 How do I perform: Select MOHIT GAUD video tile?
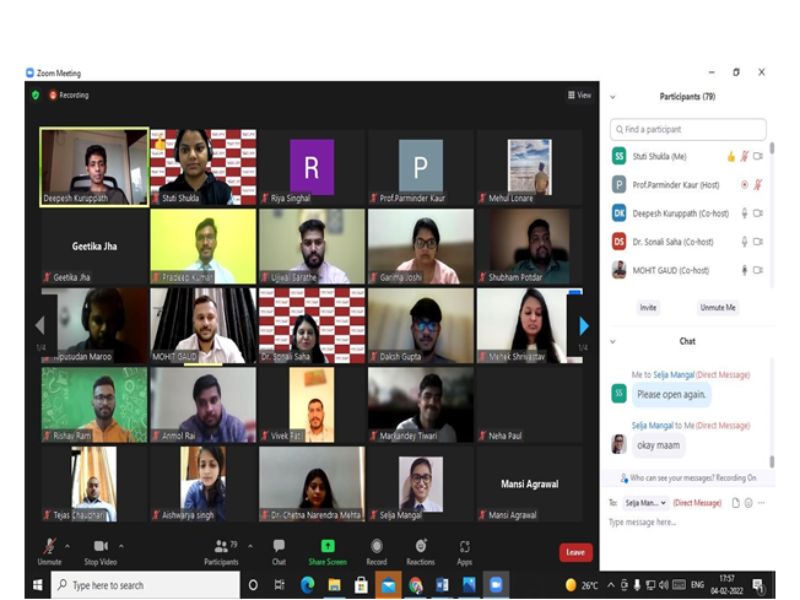pyautogui.click(x=203, y=326)
